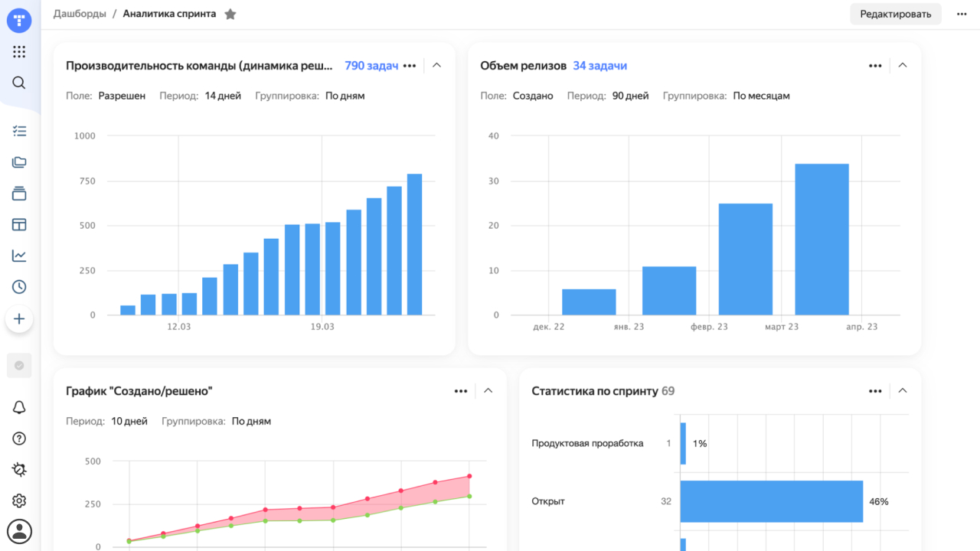This screenshot has width=980, height=551.
Task: Click the По дням grouping in График Создано/решено
Action: coord(251,422)
